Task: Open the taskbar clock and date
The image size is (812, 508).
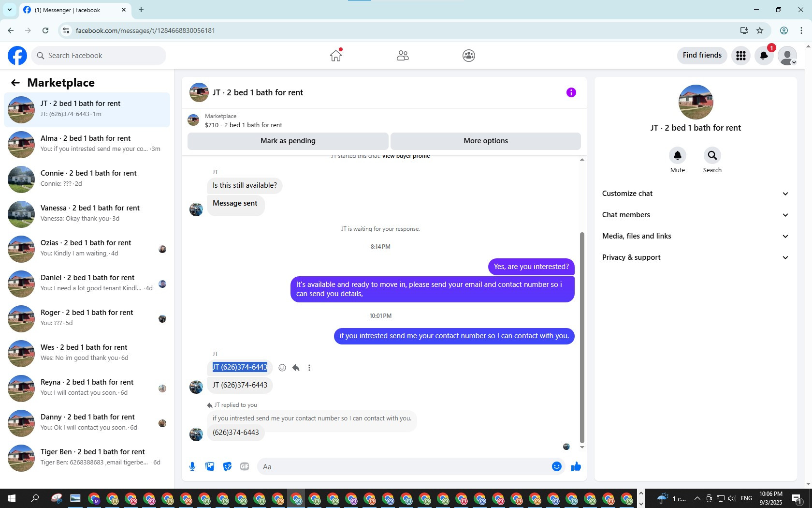Action: point(770,498)
